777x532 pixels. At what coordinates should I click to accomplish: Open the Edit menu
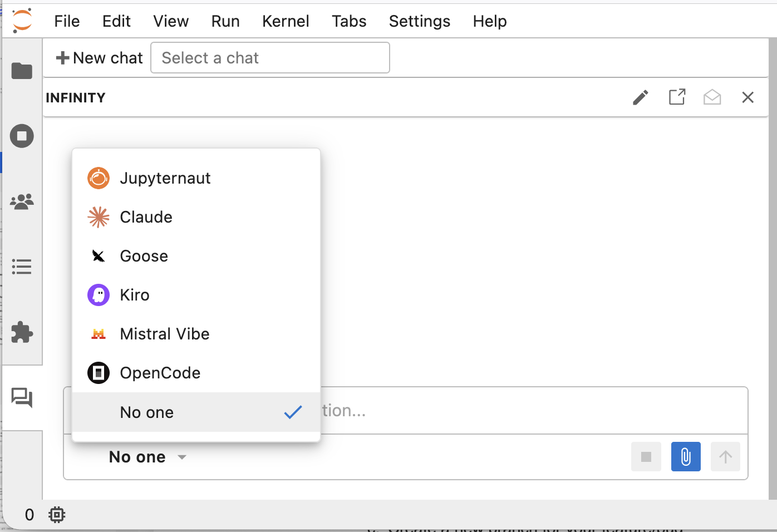pos(116,21)
